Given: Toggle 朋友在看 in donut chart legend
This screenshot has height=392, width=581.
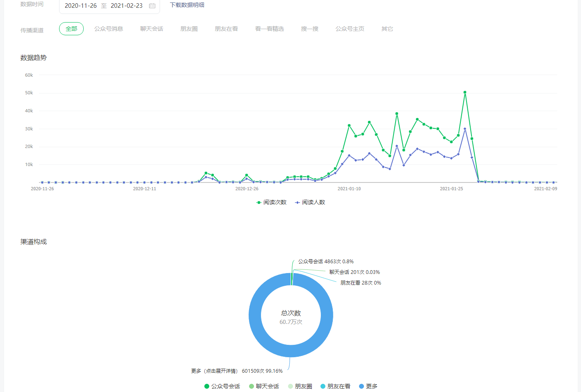Looking at the screenshot, I should (x=335, y=386).
